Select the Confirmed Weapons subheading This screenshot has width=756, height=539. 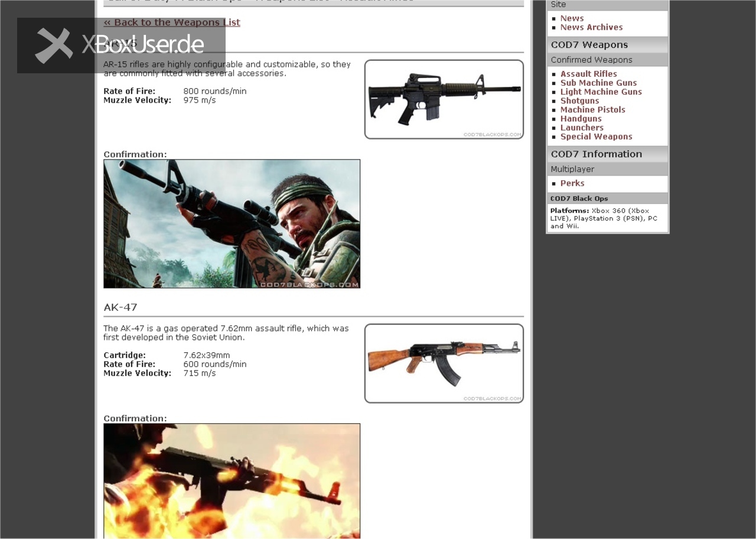[x=591, y=60]
